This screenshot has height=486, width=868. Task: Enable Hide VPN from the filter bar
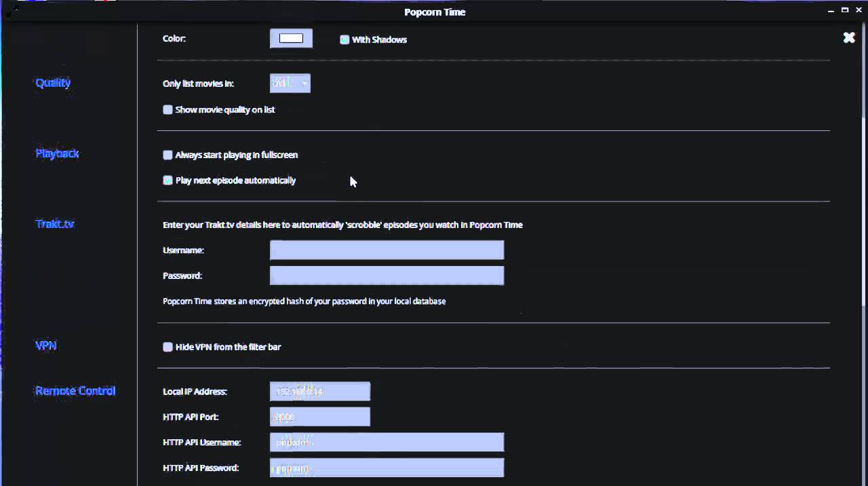click(x=167, y=347)
